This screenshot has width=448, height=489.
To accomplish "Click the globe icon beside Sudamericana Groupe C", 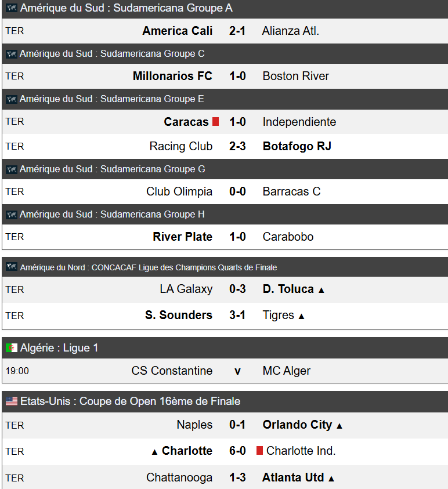I will pyautogui.click(x=12, y=54).
